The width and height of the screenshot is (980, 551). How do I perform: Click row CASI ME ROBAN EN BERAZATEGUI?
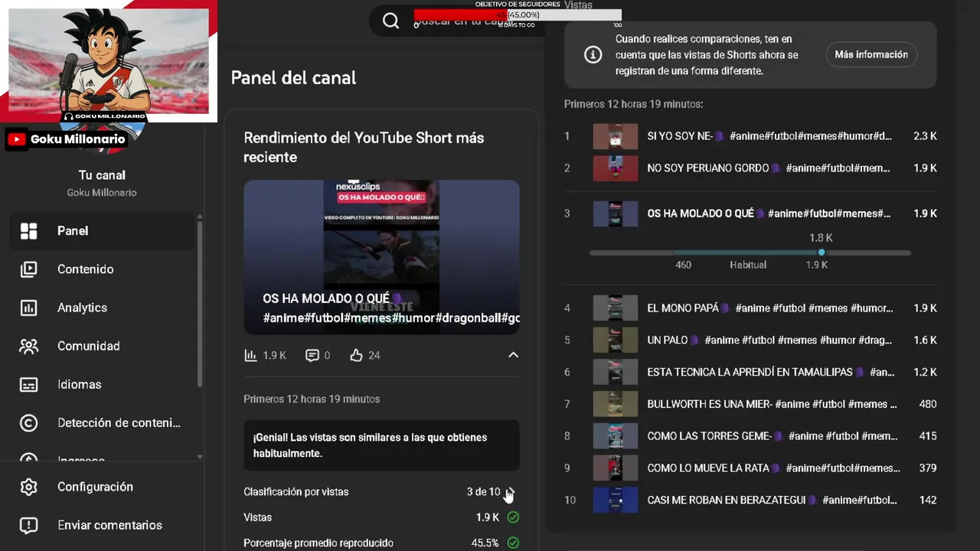tap(750, 500)
